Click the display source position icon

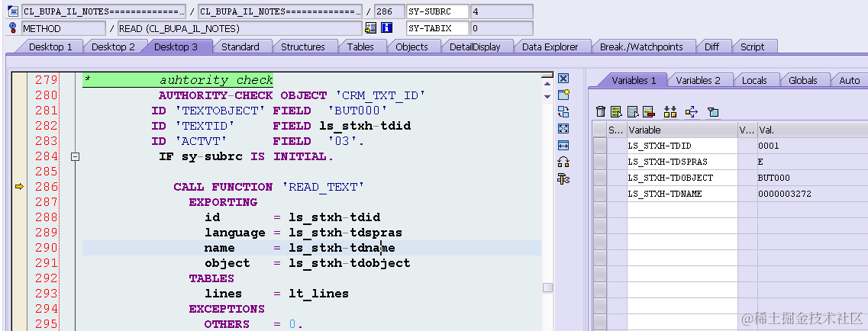371,27
